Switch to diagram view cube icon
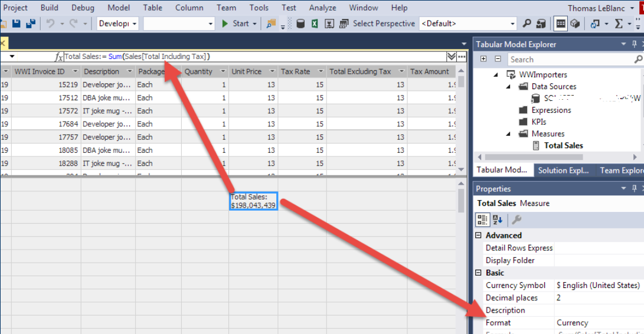This screenshot has height=334, width=644. (575, 24)
